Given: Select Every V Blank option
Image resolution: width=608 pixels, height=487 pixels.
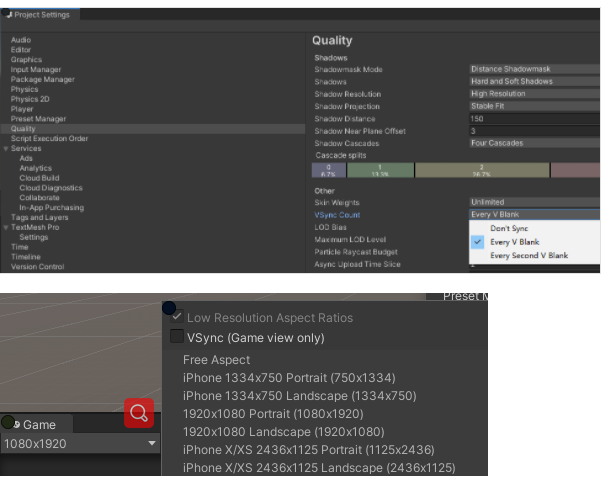Looking at the screenshot, I should coord(534,242).
